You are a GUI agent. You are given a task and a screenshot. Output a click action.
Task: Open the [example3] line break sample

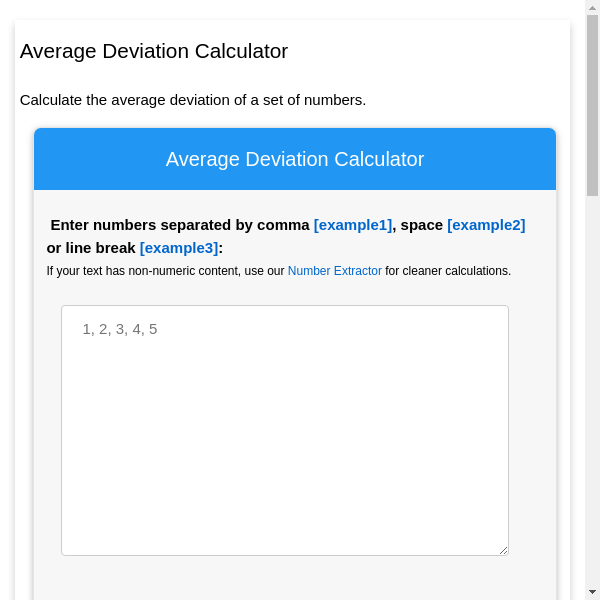178,248
